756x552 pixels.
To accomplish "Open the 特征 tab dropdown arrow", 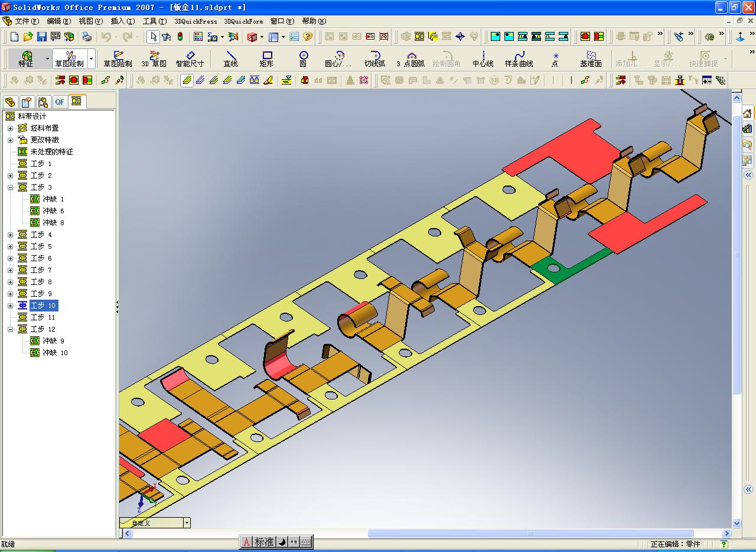I will pyautogui.click(x=47, y=59).
